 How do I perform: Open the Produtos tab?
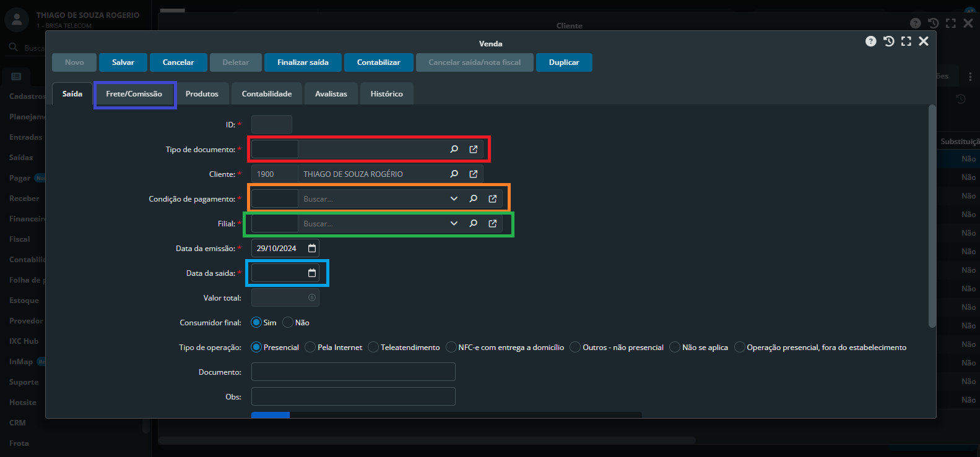point(202,94)
